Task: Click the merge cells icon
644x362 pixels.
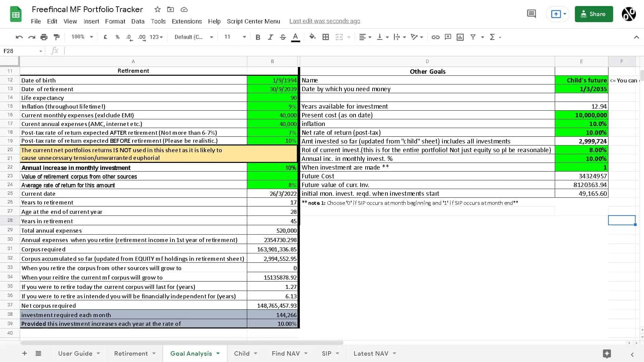Action: pyautogui.click(x=339, y=37)
